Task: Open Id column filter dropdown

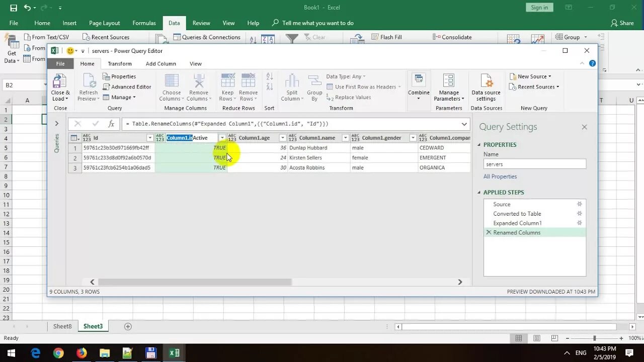Action: [x=149, y=138]
